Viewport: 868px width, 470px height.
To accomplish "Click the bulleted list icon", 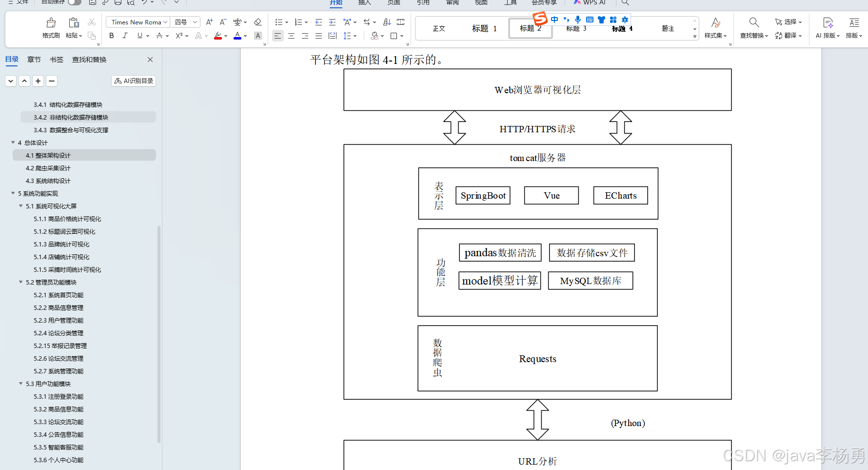I will (278, 22).
